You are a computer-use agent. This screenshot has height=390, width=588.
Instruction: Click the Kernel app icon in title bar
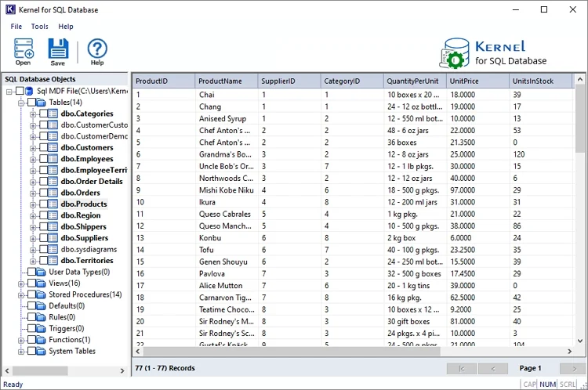10,9
